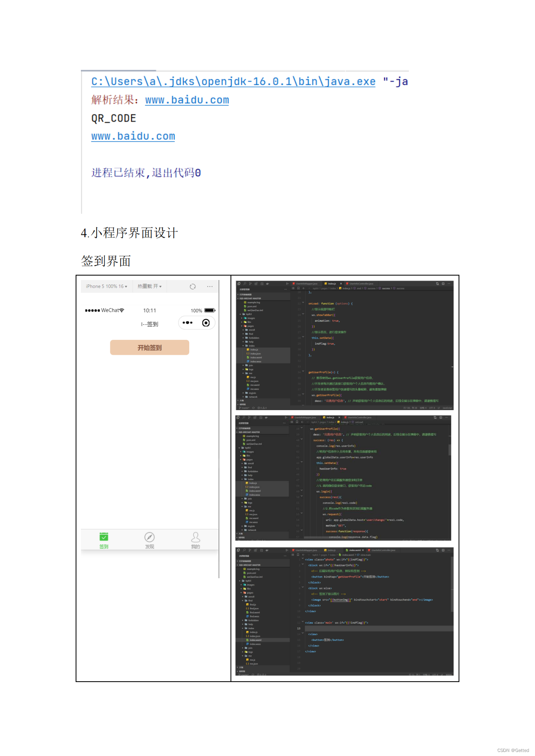This screenshot has height=756, width=535.
Task: Click the vertical scrollbar in index.wxml editor screenshot
Action: click(x=452, y=584)
